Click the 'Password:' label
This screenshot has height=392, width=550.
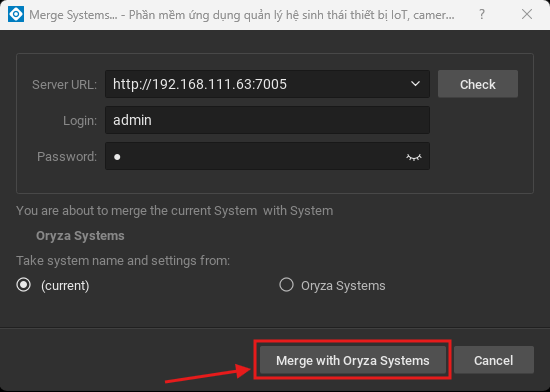pyautogui.click(x=67, y=156)
